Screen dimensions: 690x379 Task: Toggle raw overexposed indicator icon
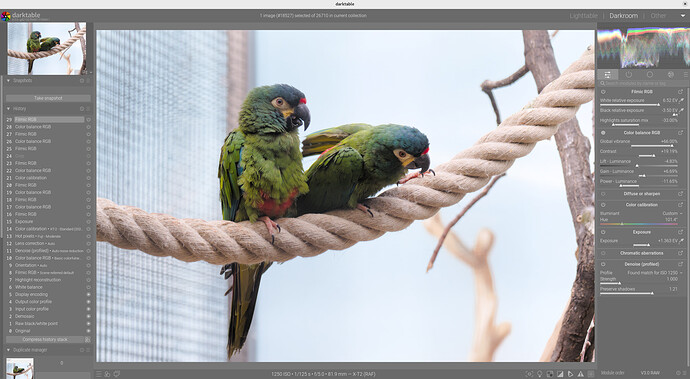coord(550,374)
